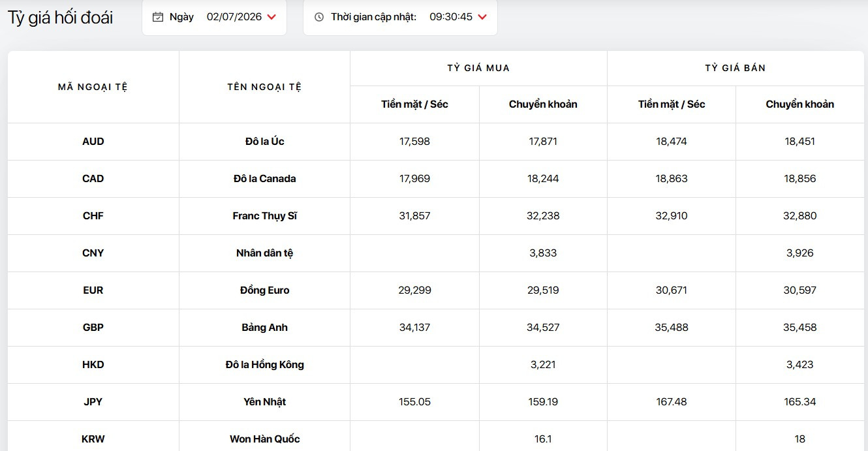Click EUR transfer sell rate 30,597
868x451 pixels.
pyautogui.click(x=800, y=290)
